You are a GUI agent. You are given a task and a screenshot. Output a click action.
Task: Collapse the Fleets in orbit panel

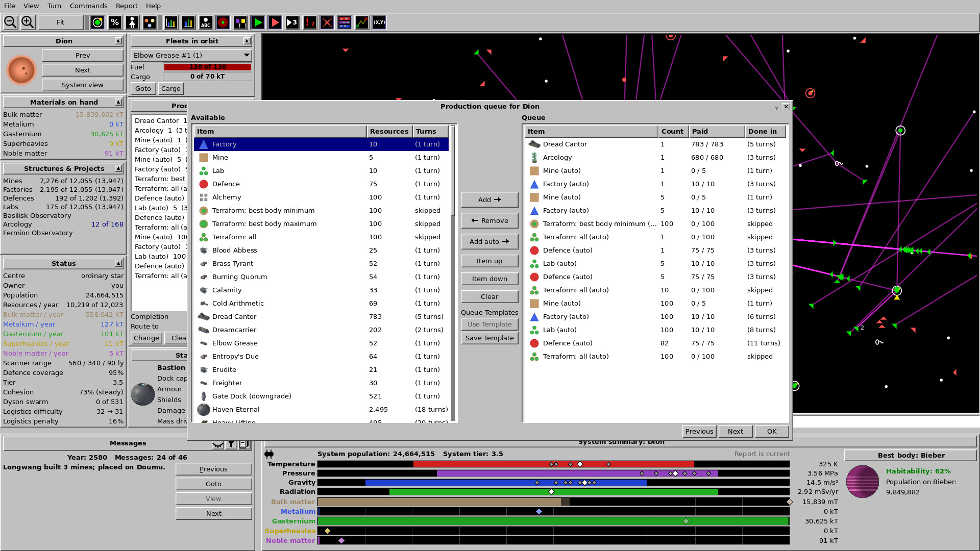point(247,41)
